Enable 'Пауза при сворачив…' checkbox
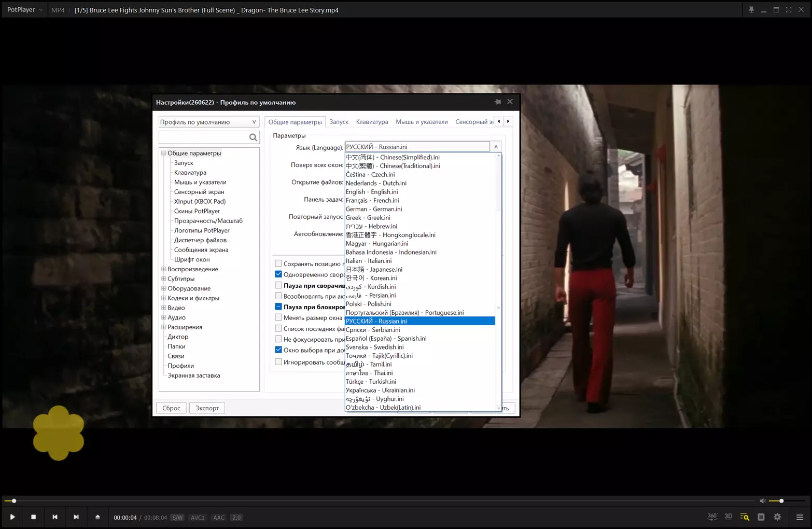812x529 pixels. [278, 285]
